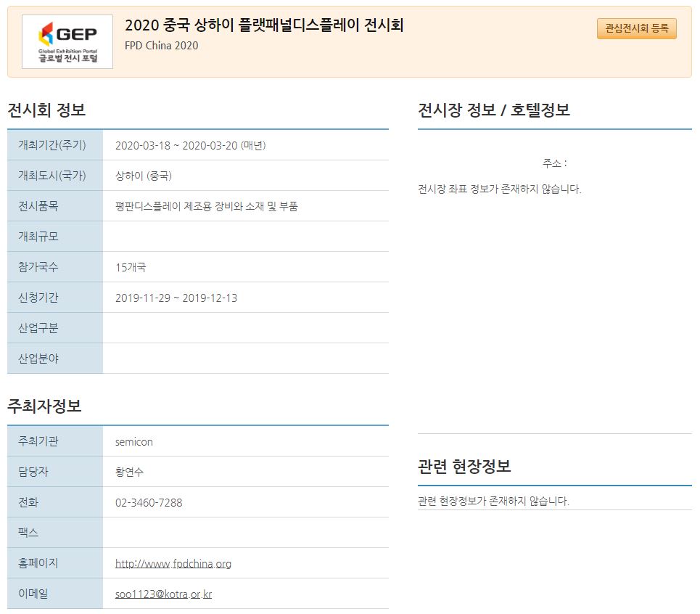
Task: Click the soo1123@kotra.or.kr email link
Action: pyautogui.click(x=163, y=594)
